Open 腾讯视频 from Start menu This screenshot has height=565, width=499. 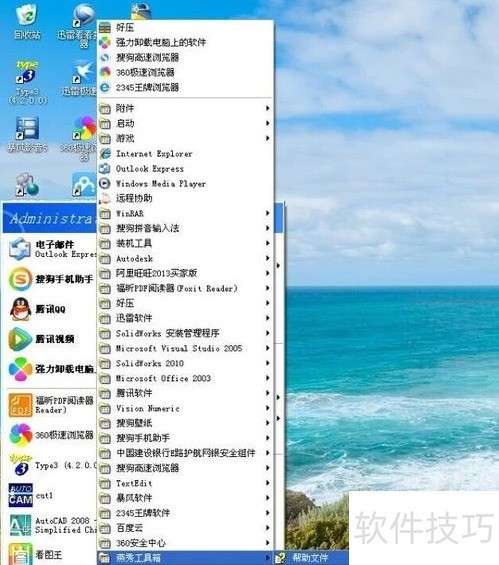click(x=52, y=339)
